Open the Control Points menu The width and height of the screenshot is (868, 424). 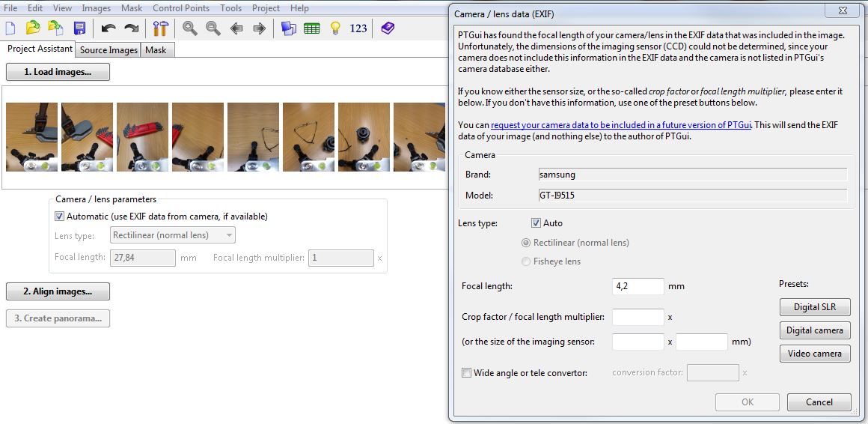click(x=181, y=8)
